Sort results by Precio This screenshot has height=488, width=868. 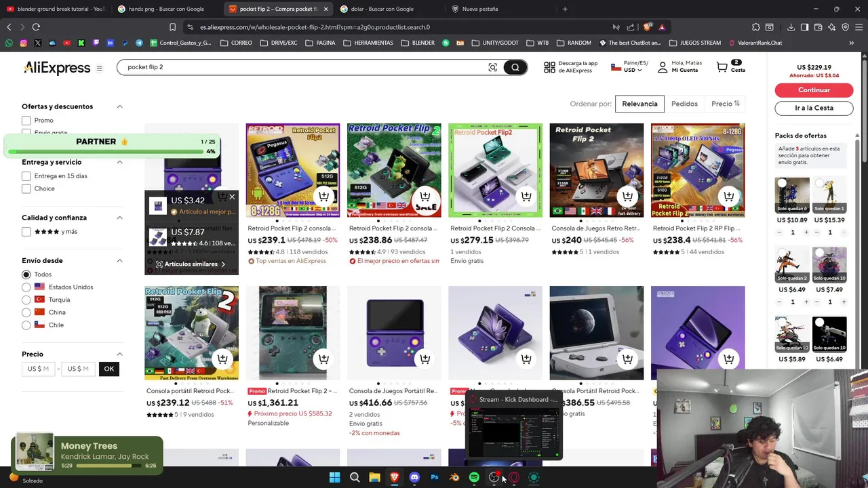(x=725, y=104)
